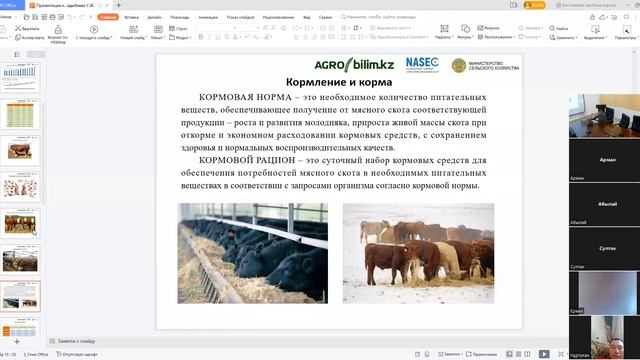Select the WPS Office home tab
This screenshot has width=640, height=360.
[x=12, y=5]
